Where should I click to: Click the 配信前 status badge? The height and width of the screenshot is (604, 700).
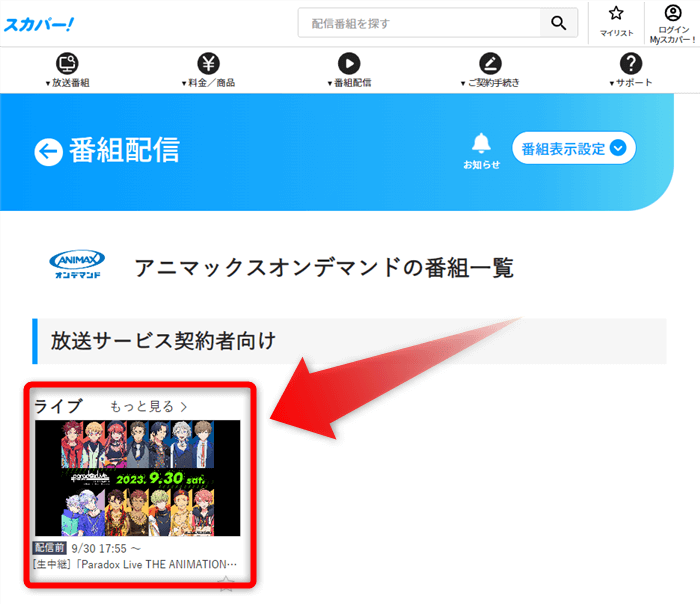click(x=50, y=548)
